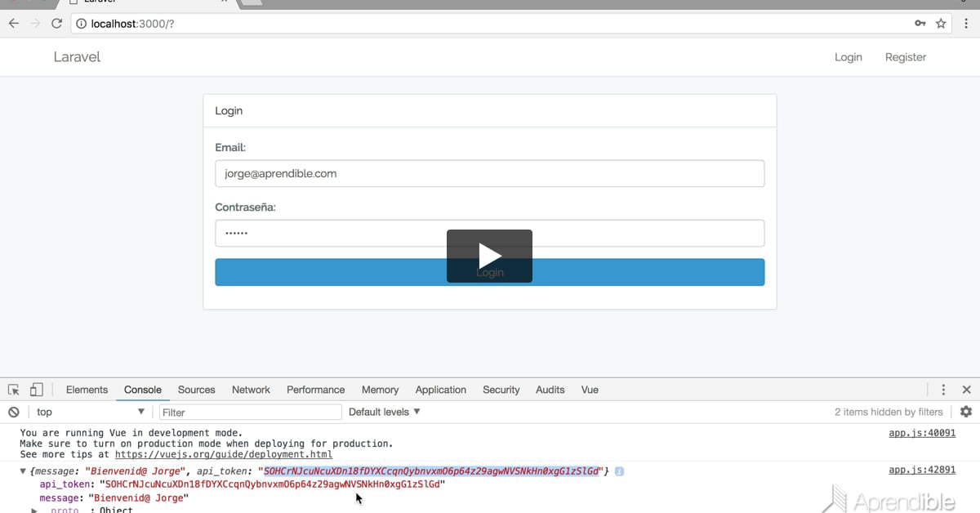Open the app.js:40091 source link
The image size is (980, 513).
tap(921, 433)
